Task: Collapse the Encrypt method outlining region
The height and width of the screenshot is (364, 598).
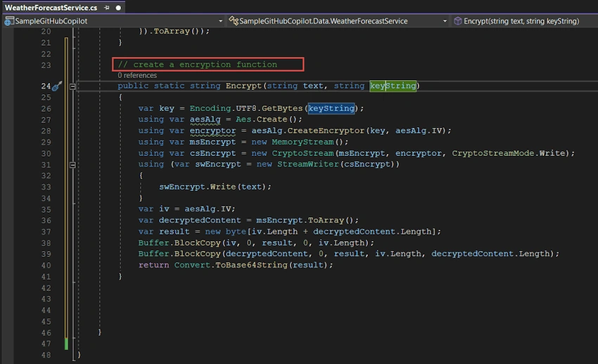Action: (x=72, y=86)
